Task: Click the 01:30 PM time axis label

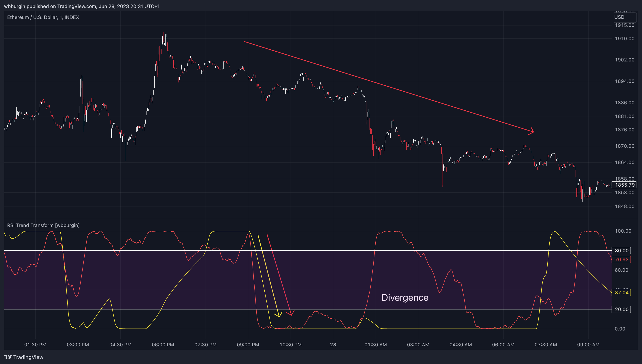Action: tap(35, 345)
